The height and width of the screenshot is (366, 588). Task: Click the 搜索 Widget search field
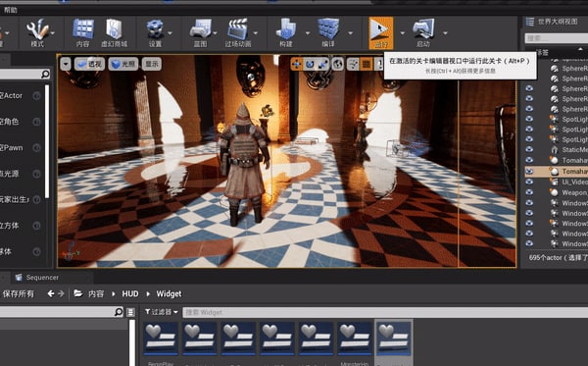tap(385, 312)
